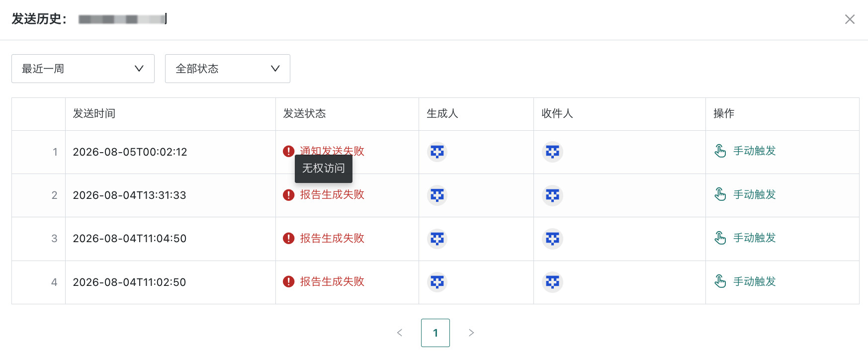Click the hand trigger icon in row 3
Viewport: 868px width, 358px height.
[720, 238]
